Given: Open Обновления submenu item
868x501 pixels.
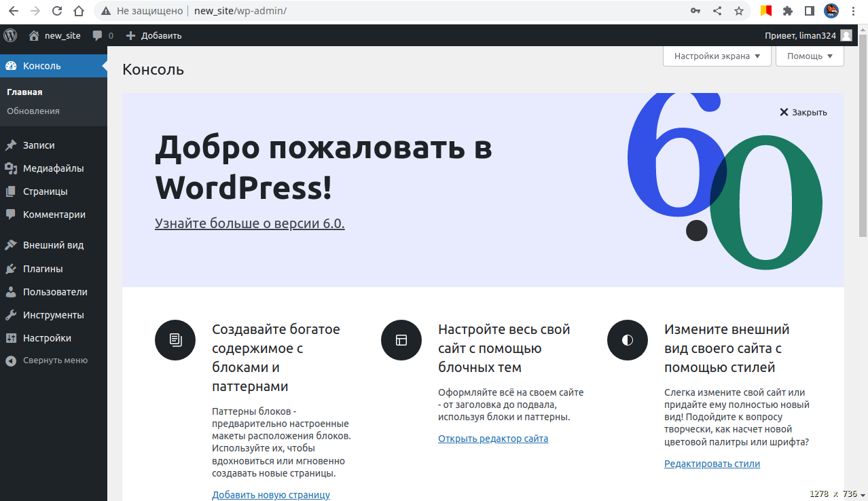Looking at the screenshot, I should pos(33,111).
